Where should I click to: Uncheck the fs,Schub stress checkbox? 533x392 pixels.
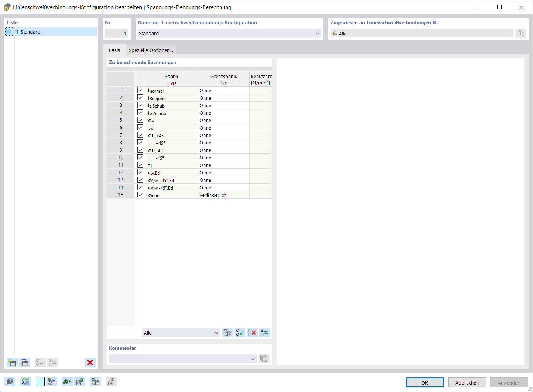pos(140,105)
